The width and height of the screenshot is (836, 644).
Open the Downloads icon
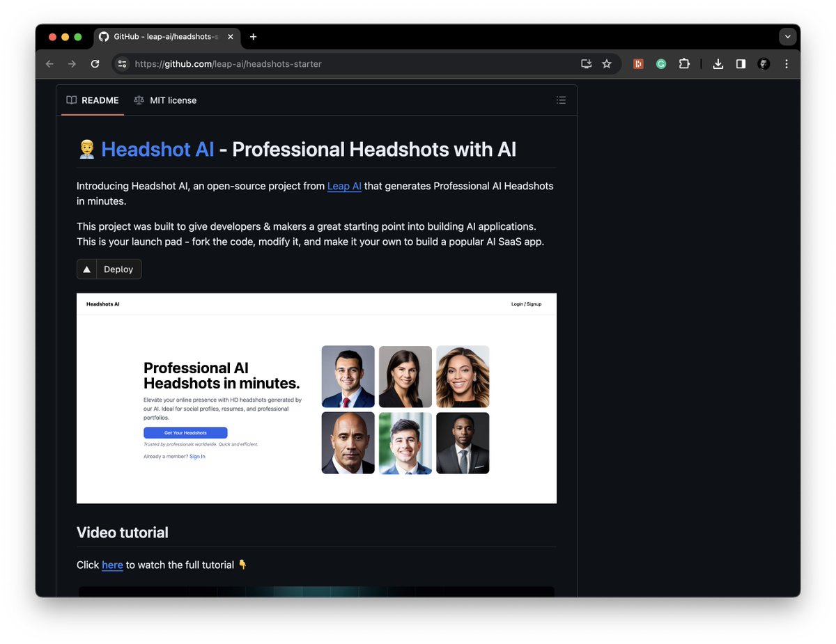(x=718, y=64)
